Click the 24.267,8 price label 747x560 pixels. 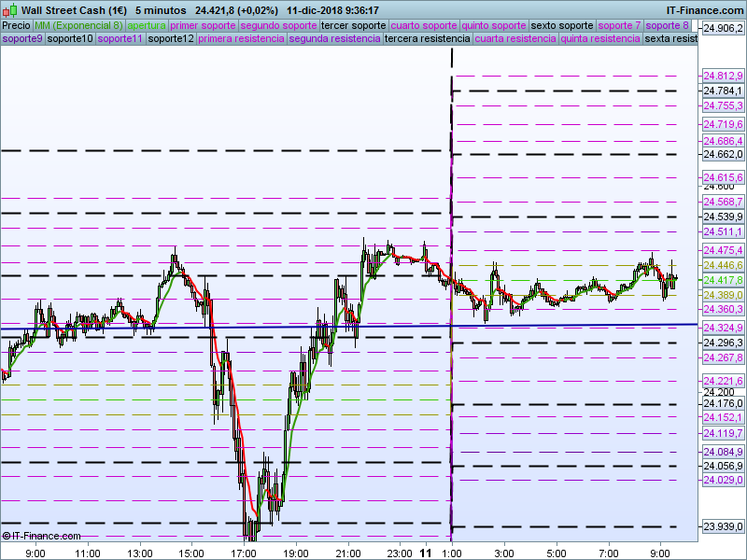723,357
